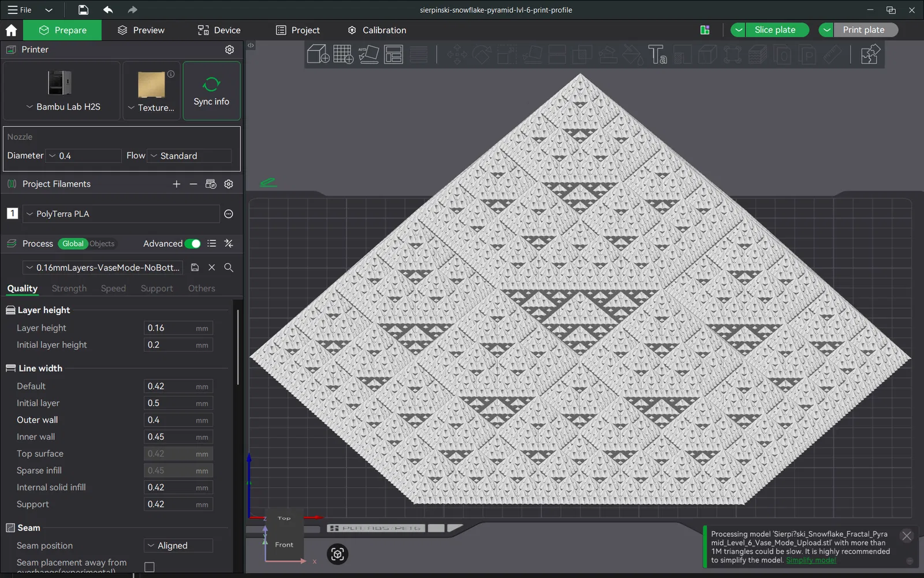Open the nozzle Diameter 0.4 dropdown

84,156
